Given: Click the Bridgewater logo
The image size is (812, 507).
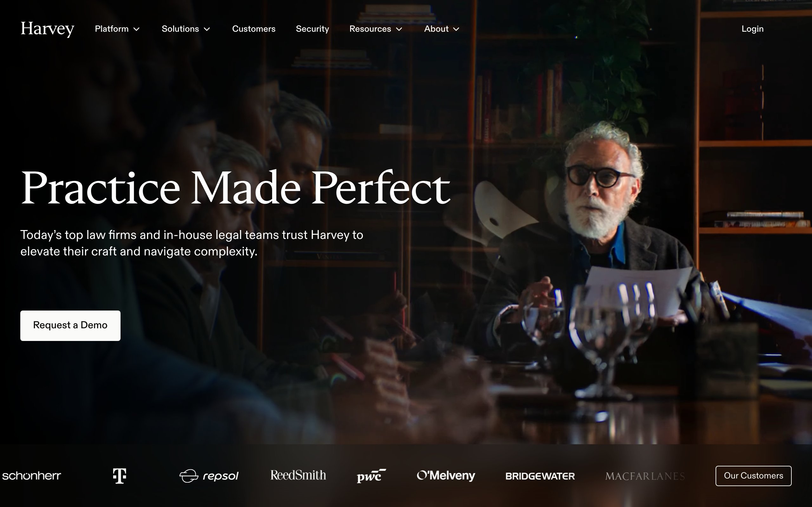Looking at the screenshot, I should click(x=540, y=476).
